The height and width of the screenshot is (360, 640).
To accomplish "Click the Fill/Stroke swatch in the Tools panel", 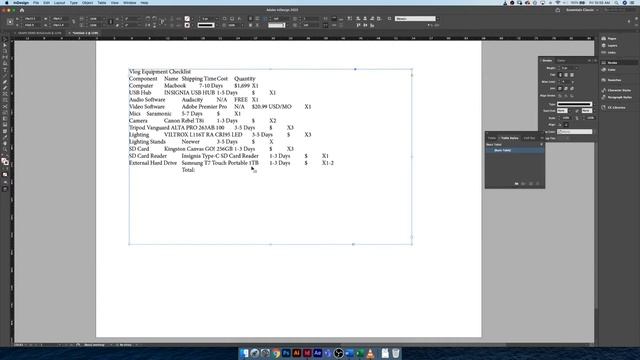I will pyautogui.click(x=5, y=162).
